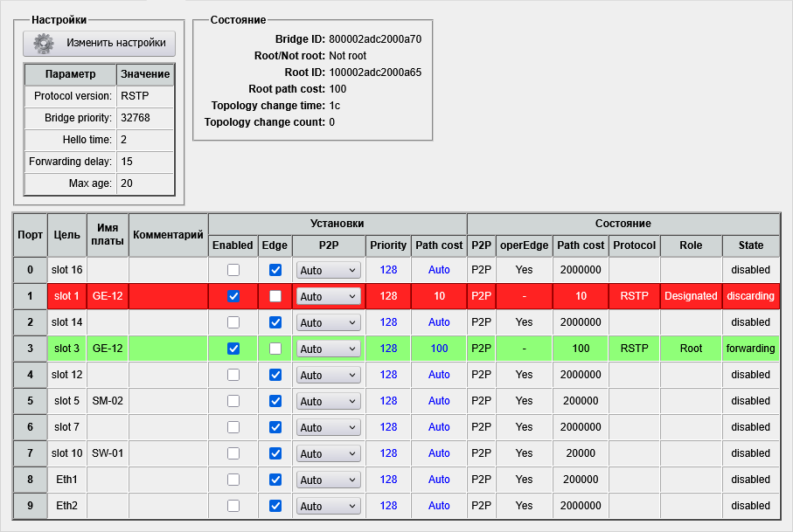The image size is (793, 532).
Task: Click Path cost 10 in red row
Action: click(x=439, y=296)
